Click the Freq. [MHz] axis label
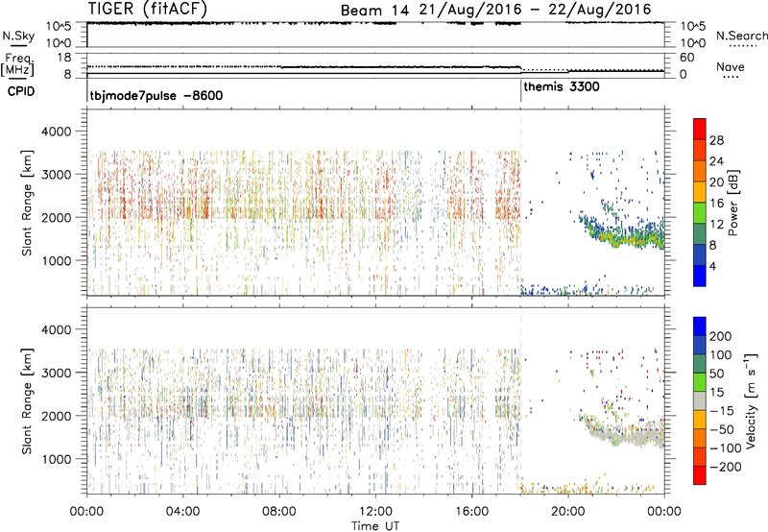768x532 pixels. click(x=18, y=65)
